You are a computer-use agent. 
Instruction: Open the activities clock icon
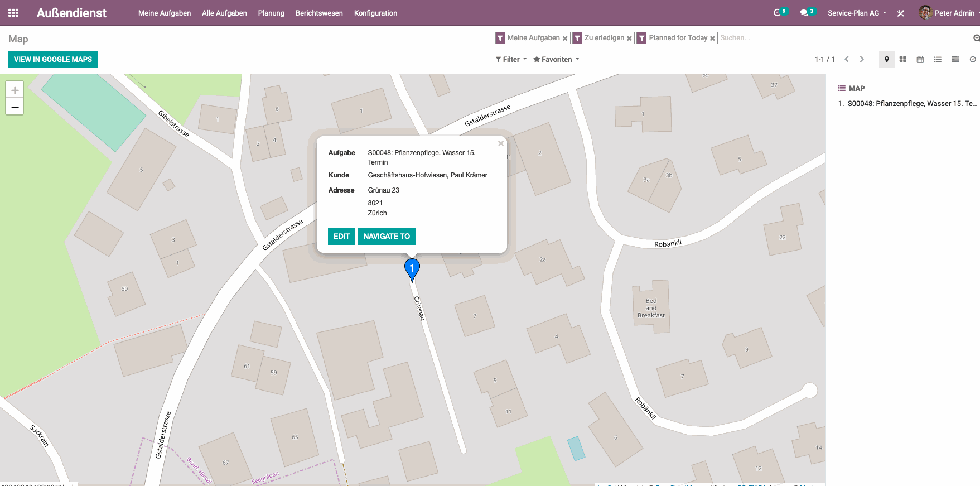click(777, 13)
